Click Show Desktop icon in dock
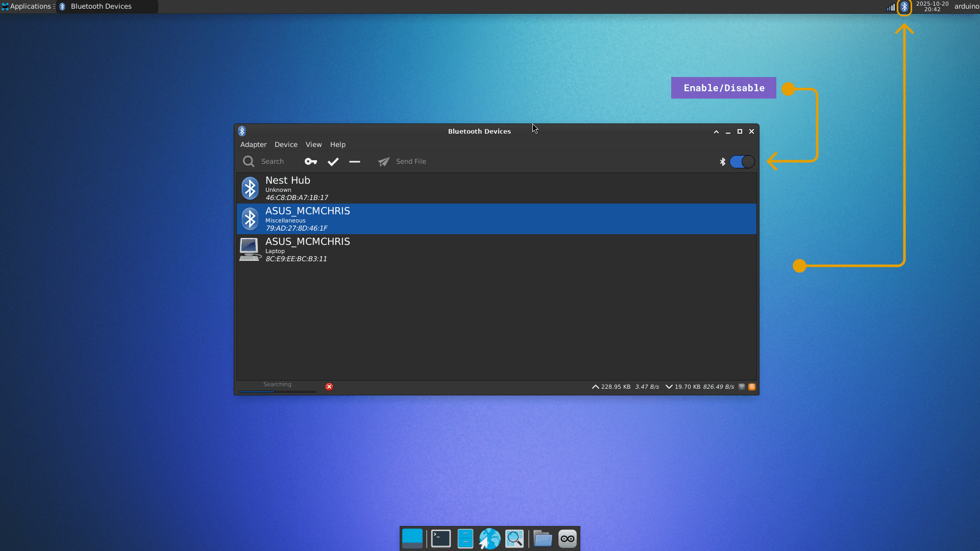The width and height of the screenshot is (980, 551). (x=412, y=539)
